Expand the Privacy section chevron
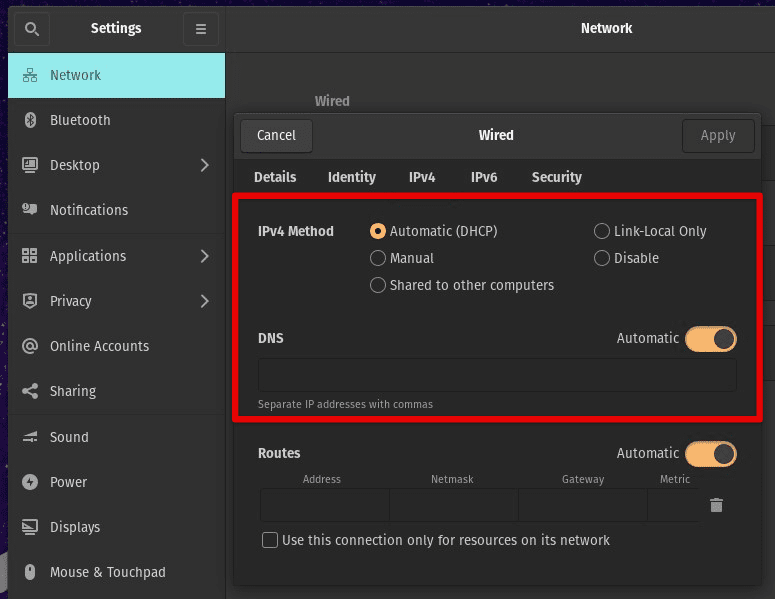This screenshot has height=599, width=775. (204, 301)
